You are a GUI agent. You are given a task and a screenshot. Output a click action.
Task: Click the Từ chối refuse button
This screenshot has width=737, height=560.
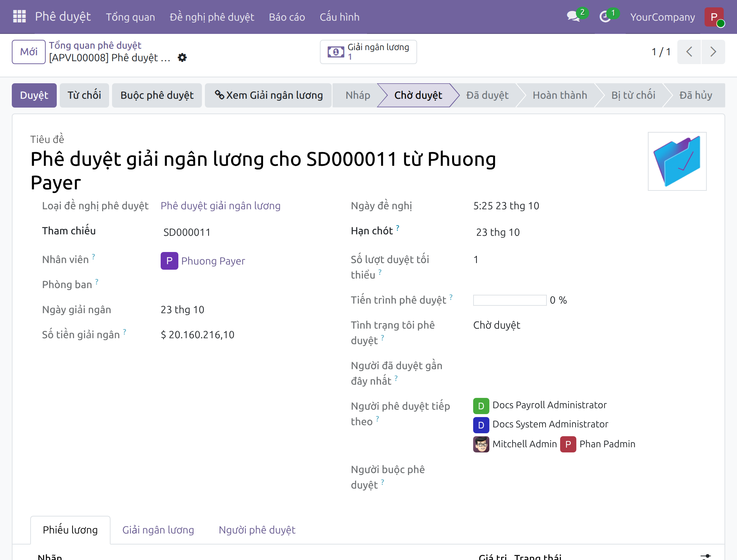[84, 95]
